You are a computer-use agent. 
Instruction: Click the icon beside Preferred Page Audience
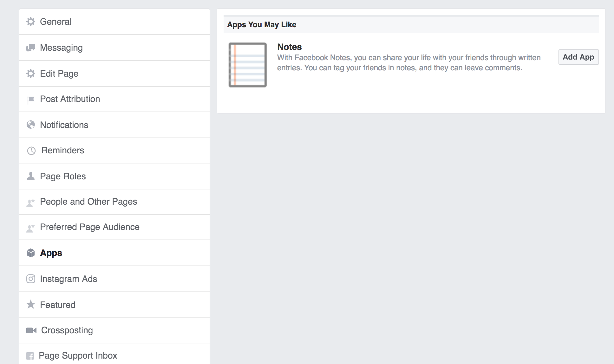click(31, 227)
